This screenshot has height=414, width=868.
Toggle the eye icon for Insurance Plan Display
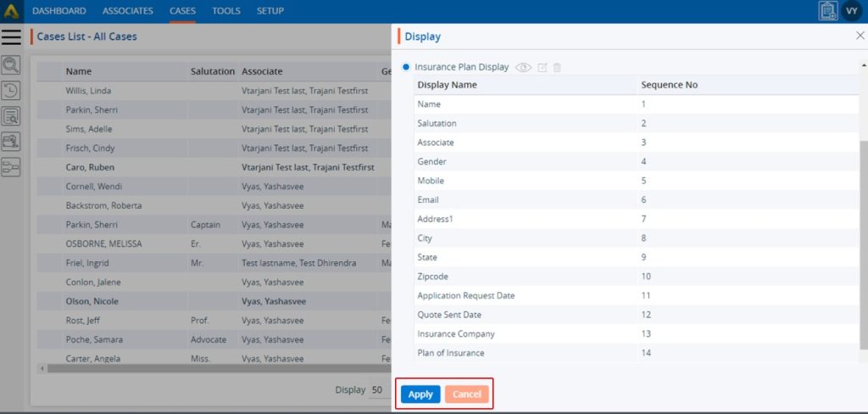(x=524, y=67)
